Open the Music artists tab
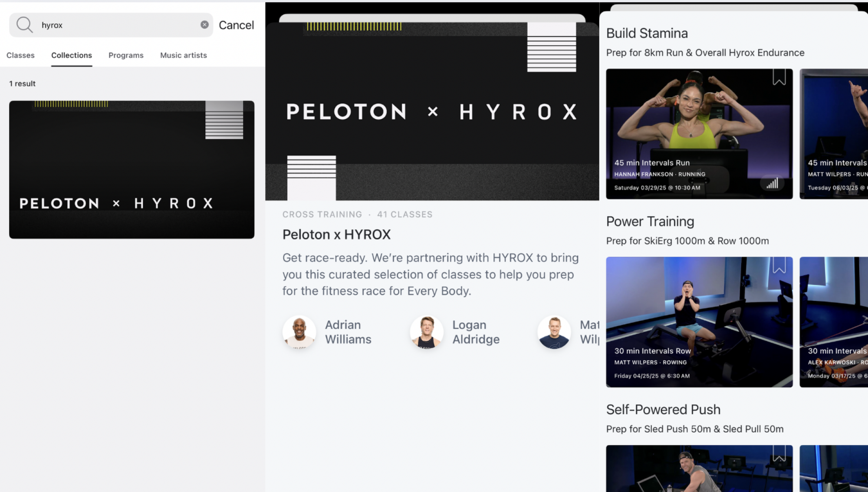 click(x=183, y=55)
